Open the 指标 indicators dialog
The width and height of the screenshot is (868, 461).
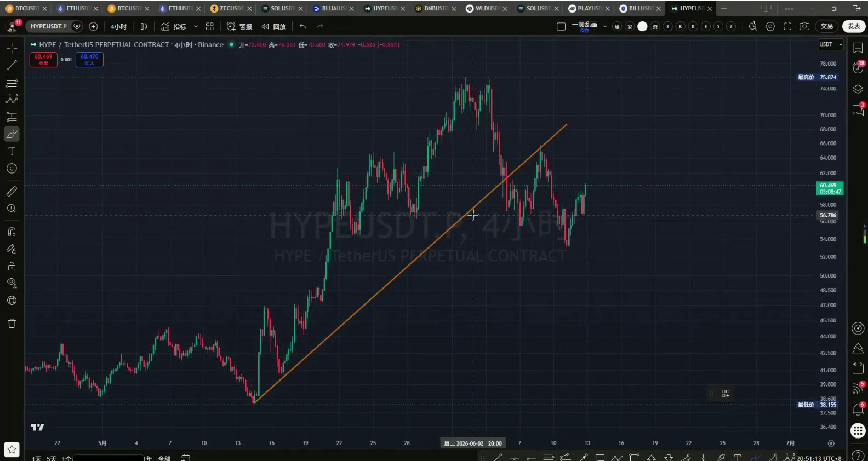(x=173, y=26)
